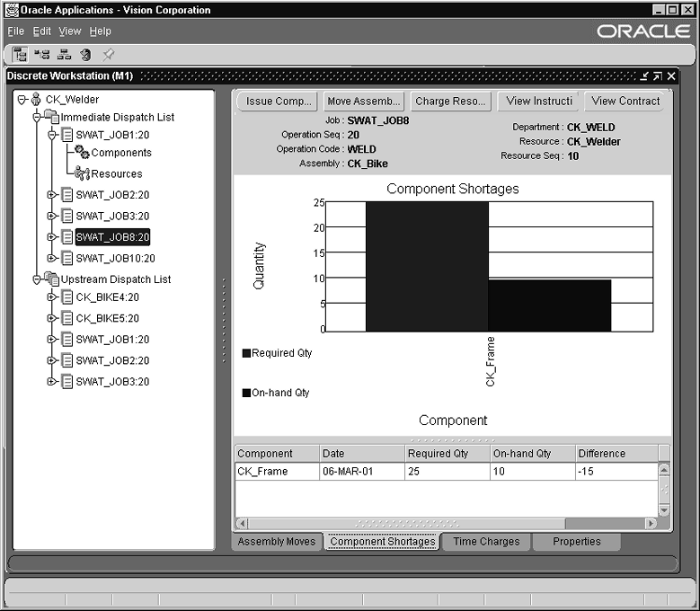Open the Help menu
The image size is (700, 611).
coord(100,31)
